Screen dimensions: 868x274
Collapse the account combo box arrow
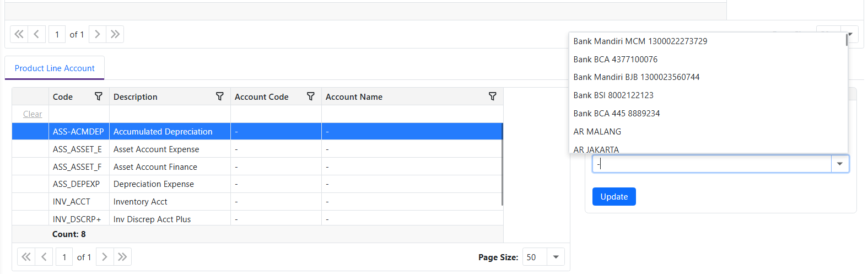pos(840,164)
